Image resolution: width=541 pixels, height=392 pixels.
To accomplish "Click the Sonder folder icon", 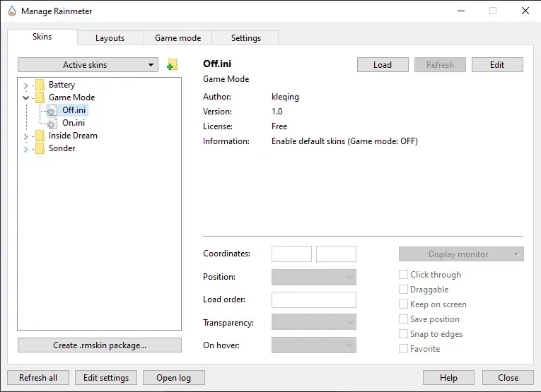I will pos(40,148).
